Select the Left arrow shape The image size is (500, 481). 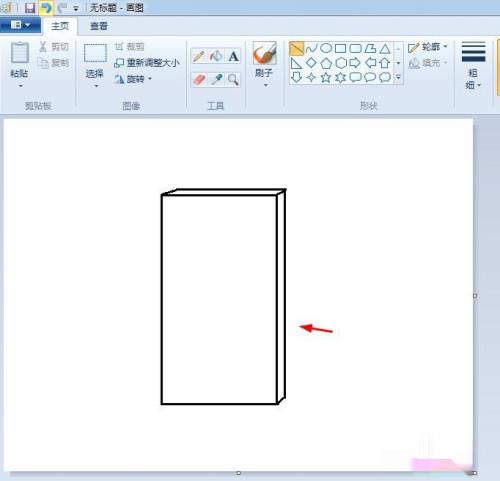370,63
